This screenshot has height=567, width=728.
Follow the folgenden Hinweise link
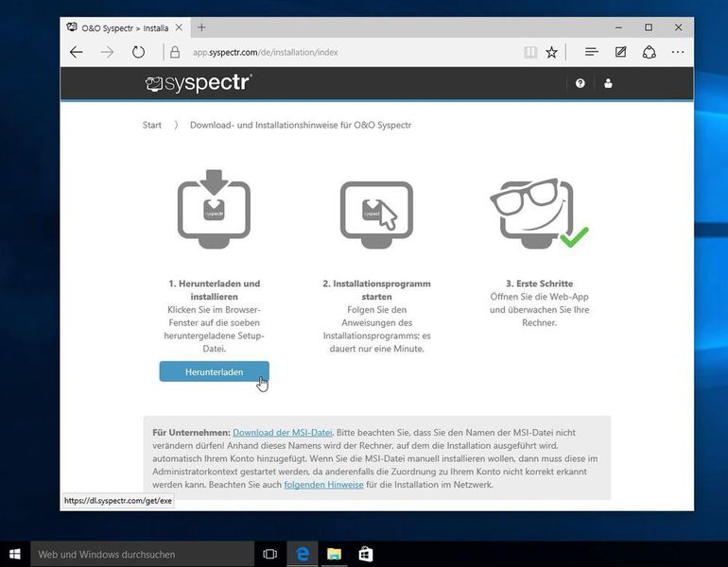(323, 485)
